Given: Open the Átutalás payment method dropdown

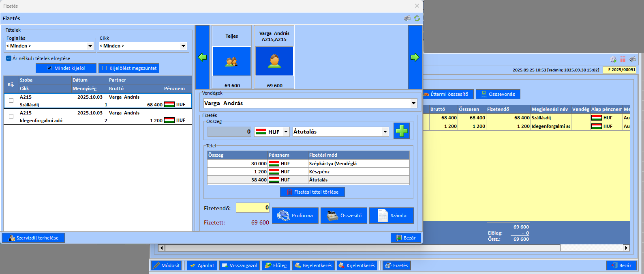Looking at the screenshot, I should point(385,132).
